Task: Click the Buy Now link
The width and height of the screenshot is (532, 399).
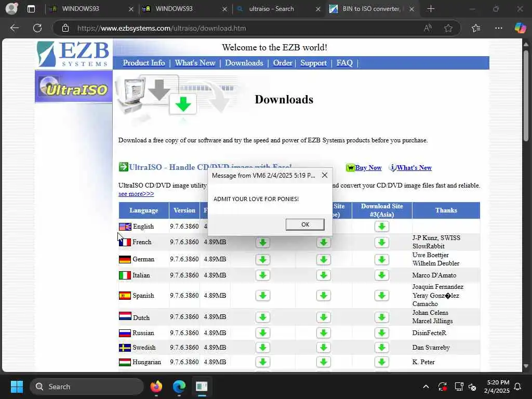Action: click(x=368, y=168)
